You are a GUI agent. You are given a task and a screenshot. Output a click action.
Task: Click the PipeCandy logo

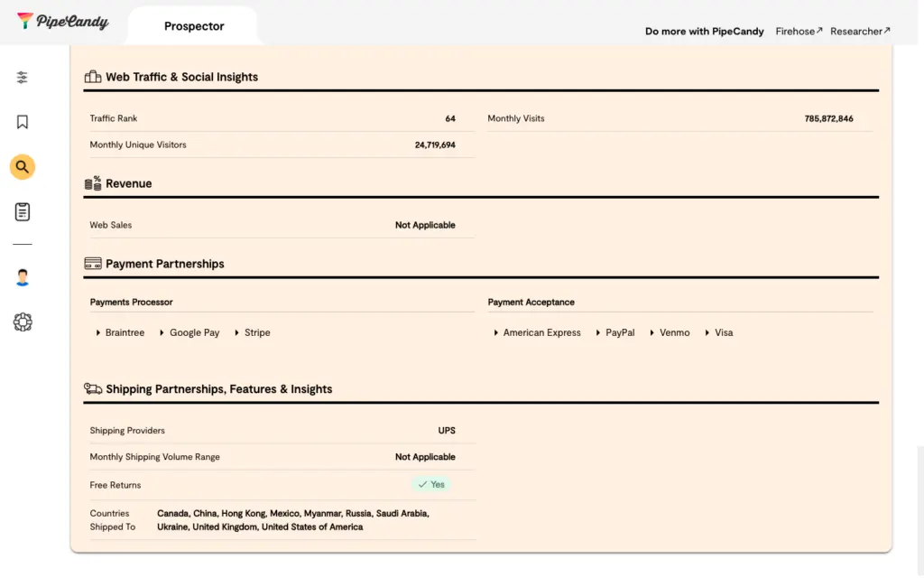point(63,22)
